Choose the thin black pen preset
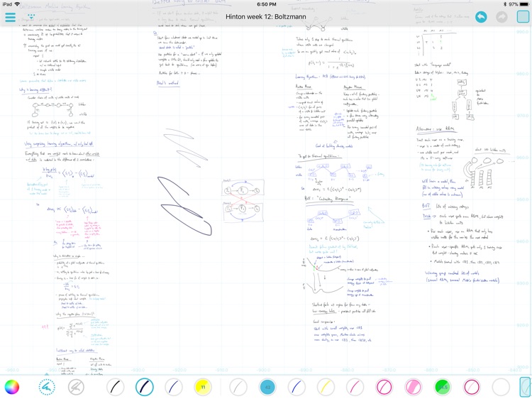 [115, 387]
